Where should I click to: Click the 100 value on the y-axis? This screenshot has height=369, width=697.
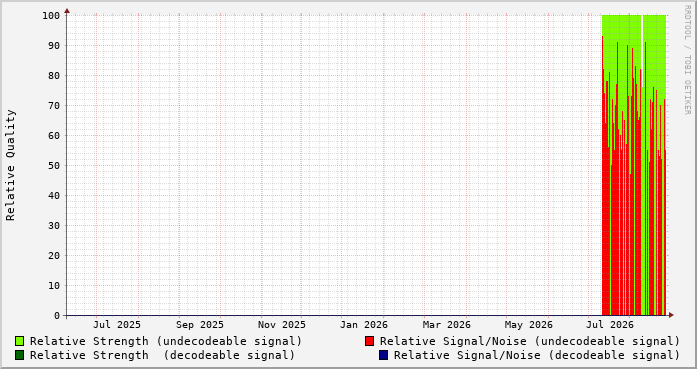51,16
